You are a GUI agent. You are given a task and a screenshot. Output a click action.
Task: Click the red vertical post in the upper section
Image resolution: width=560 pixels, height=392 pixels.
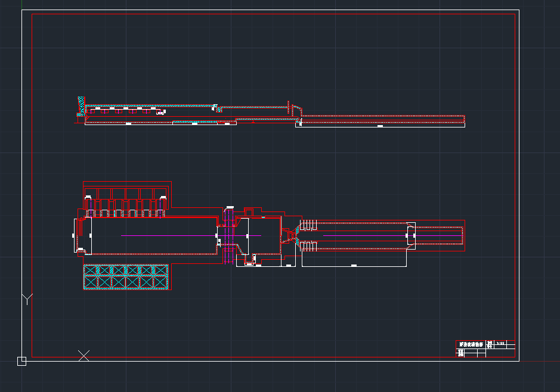289,107
